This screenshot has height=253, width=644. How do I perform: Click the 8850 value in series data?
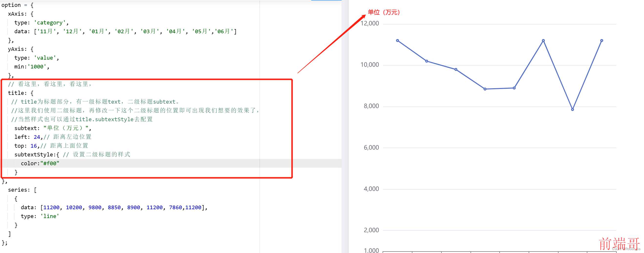(x=114, y=208)
